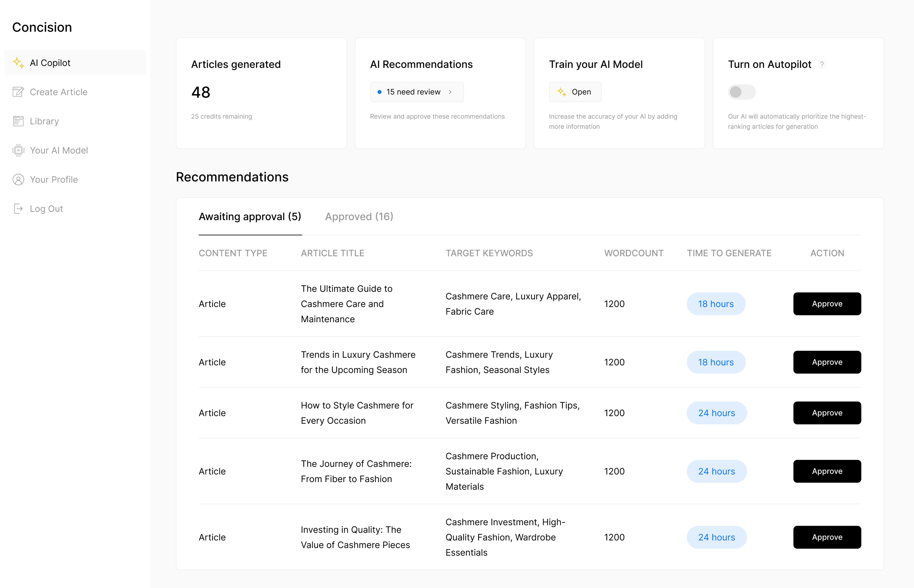Approve Investing in Quality article
Screen dimensions: 914x588
(x=827, y=538)
